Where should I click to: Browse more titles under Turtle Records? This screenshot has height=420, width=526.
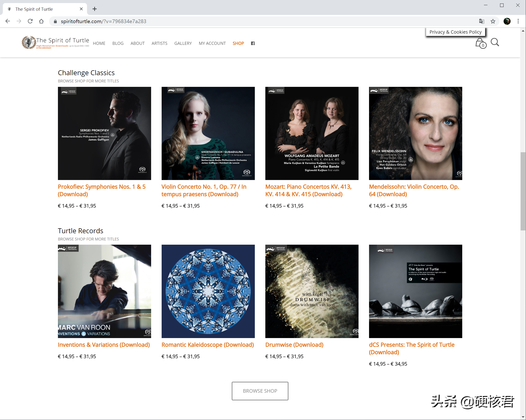coord(88,239)
